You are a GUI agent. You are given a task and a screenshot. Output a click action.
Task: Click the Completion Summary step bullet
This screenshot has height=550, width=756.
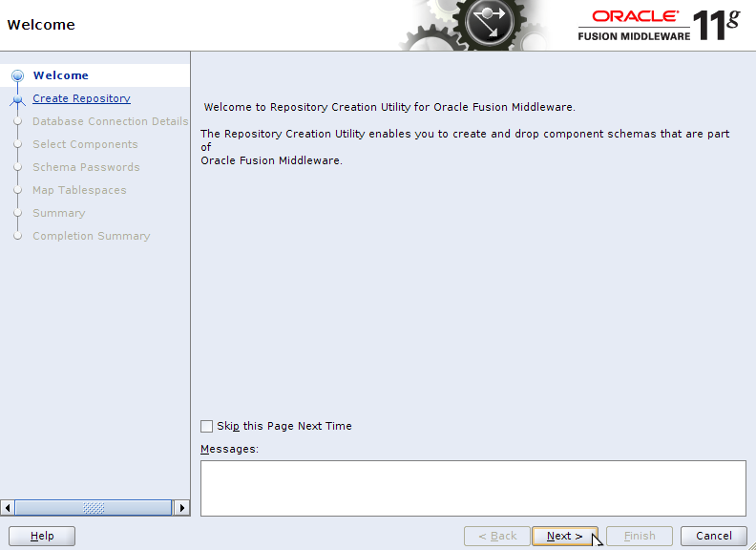18,236
